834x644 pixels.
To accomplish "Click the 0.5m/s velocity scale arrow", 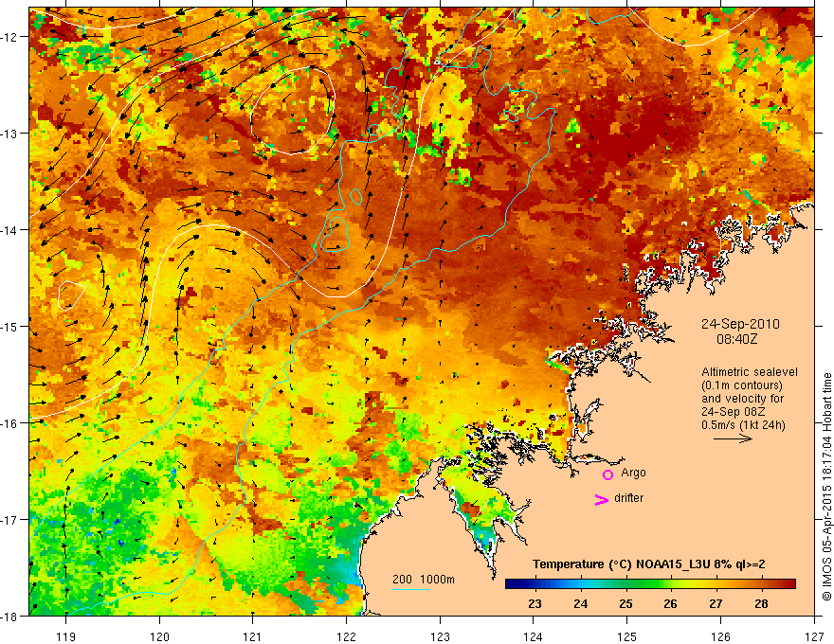I will click(733, 438).
